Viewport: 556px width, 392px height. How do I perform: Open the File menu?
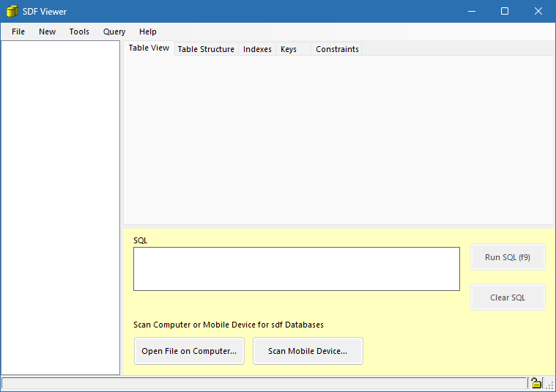[x=18, y=32]
